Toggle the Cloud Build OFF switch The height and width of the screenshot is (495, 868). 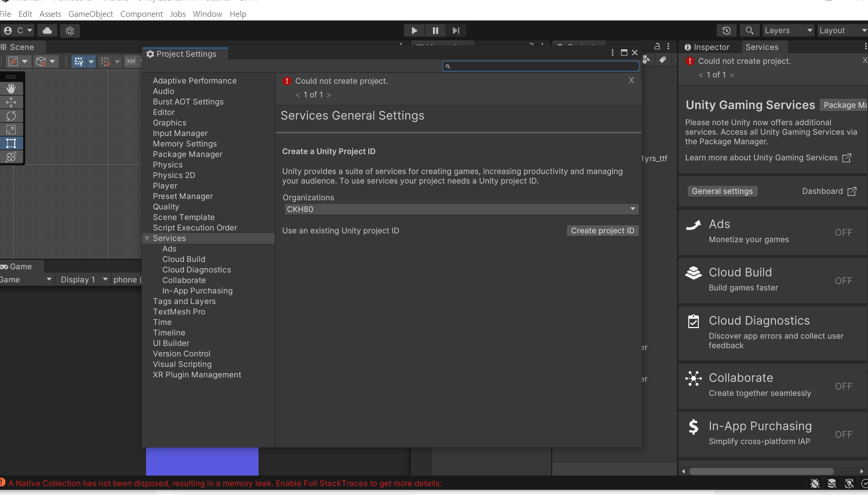pos(844,281)
